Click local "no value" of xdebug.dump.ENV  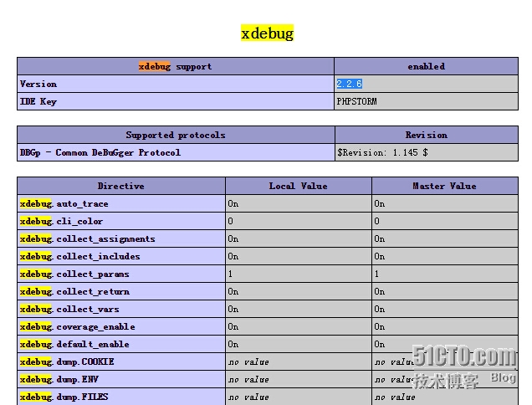click(248, 380)
